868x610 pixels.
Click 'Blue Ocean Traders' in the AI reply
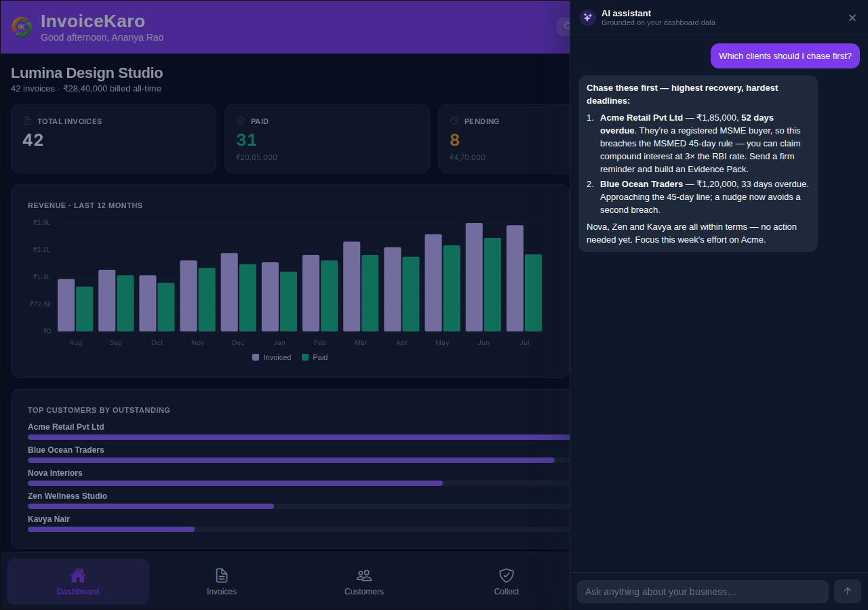tap(642, 184)
